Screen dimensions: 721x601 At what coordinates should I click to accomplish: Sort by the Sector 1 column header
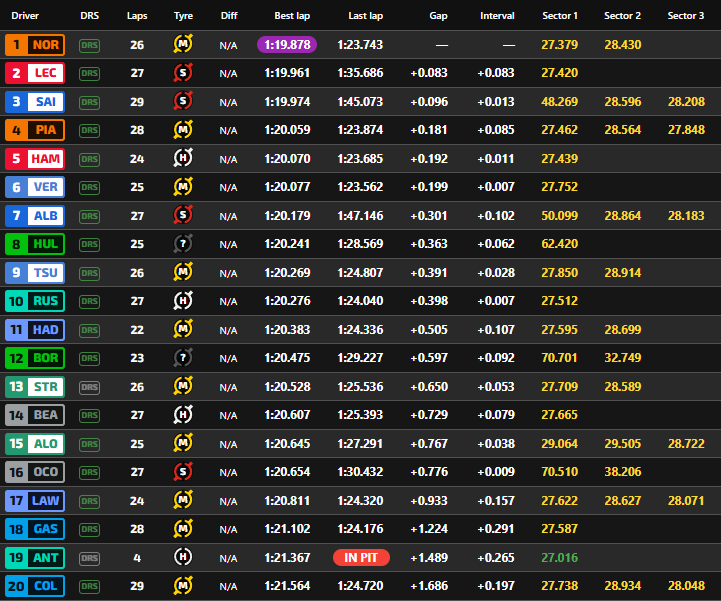560,16
